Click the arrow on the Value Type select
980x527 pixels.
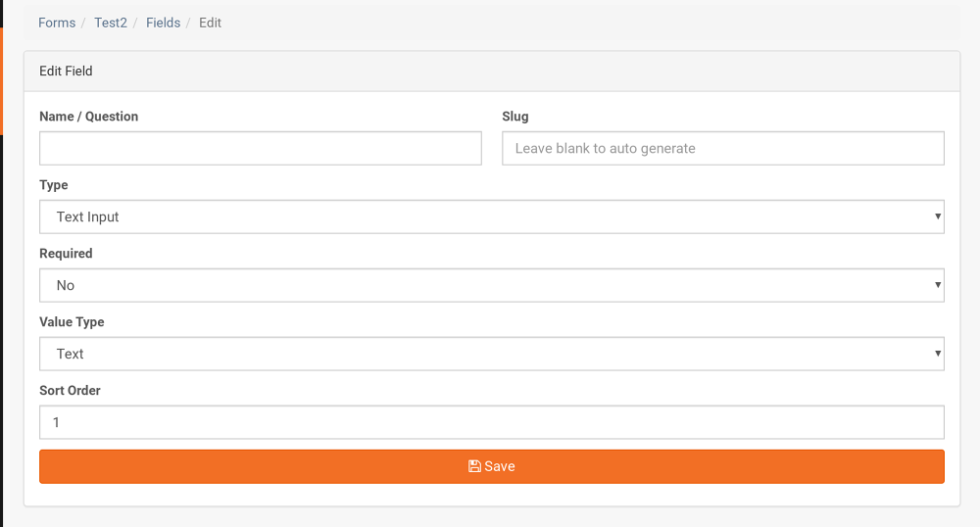(938, 354)
